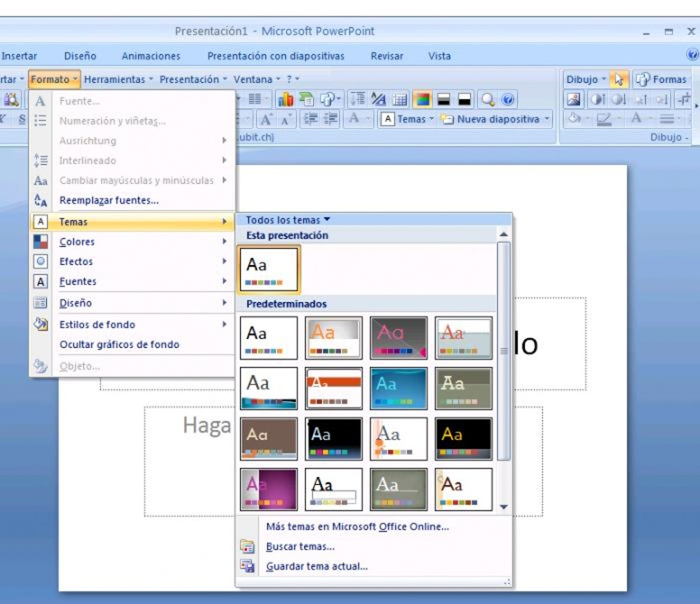Click the insert picture icon under Dibujo
The height and width of the screenshot is (604, 700).
(574, 99)
